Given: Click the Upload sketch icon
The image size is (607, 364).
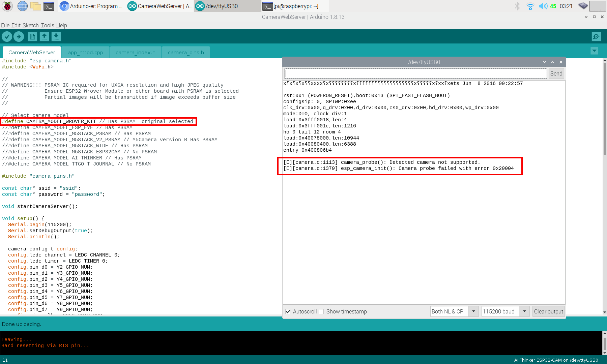Looking at the screenshot, I should click(x=19, y=36).
